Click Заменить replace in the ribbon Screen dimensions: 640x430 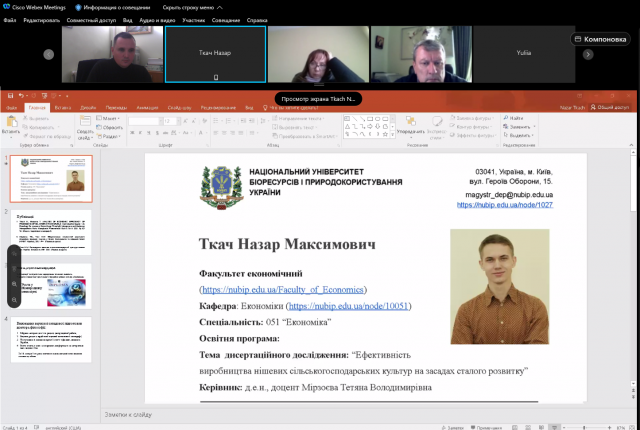(x=519, y=127)
